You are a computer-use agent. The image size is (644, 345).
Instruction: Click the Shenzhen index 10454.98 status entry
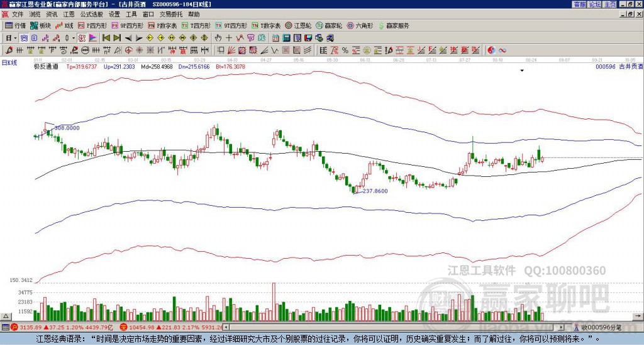[x=171, y=327]
